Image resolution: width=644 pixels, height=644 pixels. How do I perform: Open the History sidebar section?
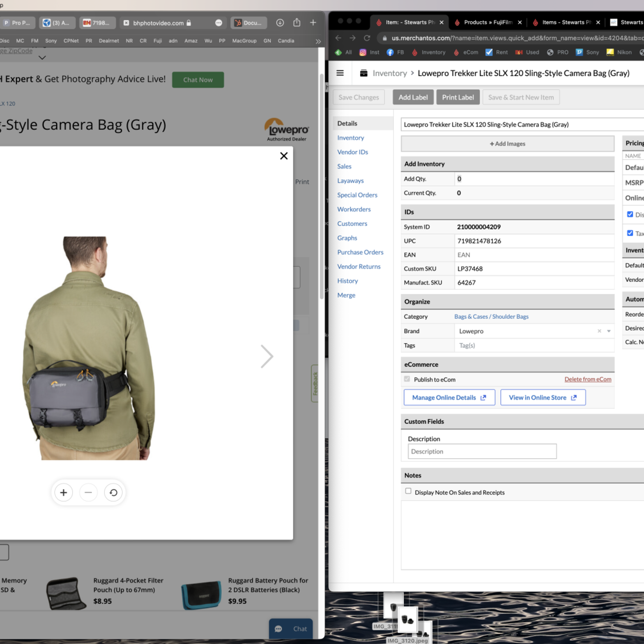(347, 281)
